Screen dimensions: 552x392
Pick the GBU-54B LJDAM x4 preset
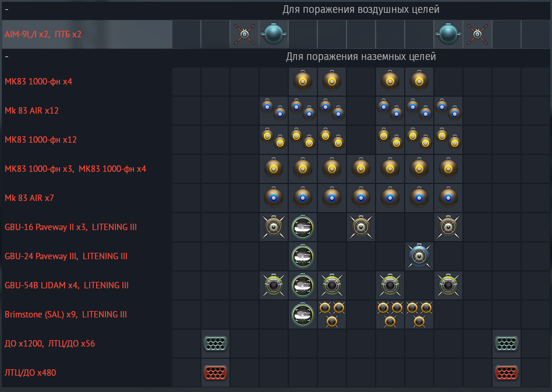[66, 285]
